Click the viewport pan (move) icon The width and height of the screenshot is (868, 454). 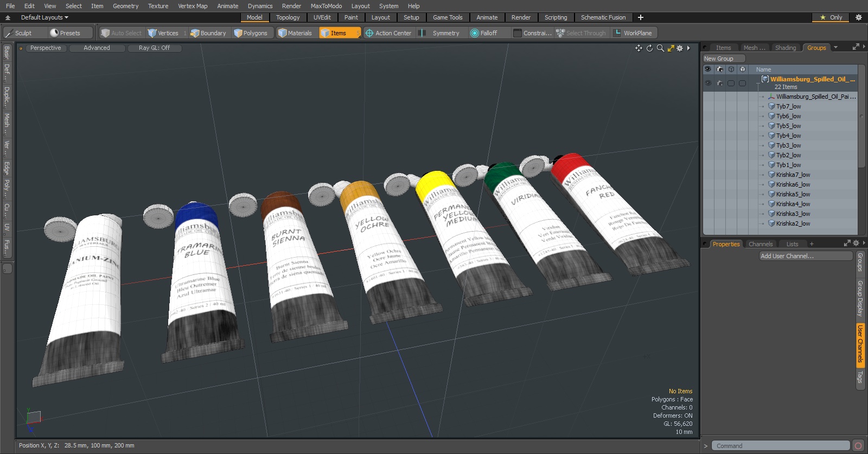point(639,48)
